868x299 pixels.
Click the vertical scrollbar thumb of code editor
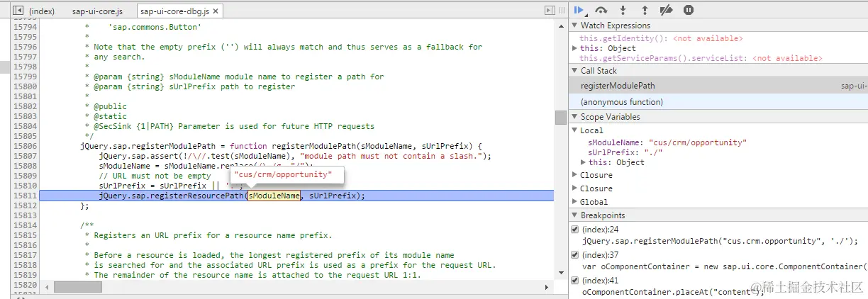pyautogui.click(x=560, y=117)
